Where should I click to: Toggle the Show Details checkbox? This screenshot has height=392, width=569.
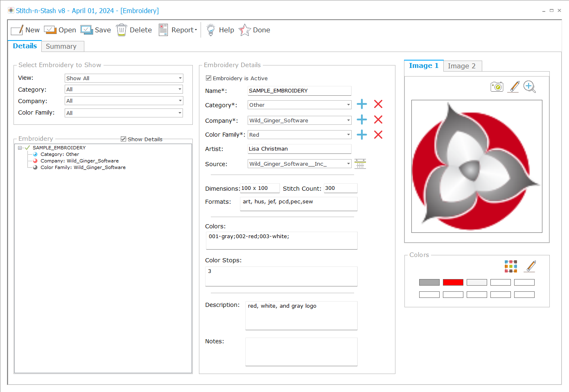coord(123,139)
